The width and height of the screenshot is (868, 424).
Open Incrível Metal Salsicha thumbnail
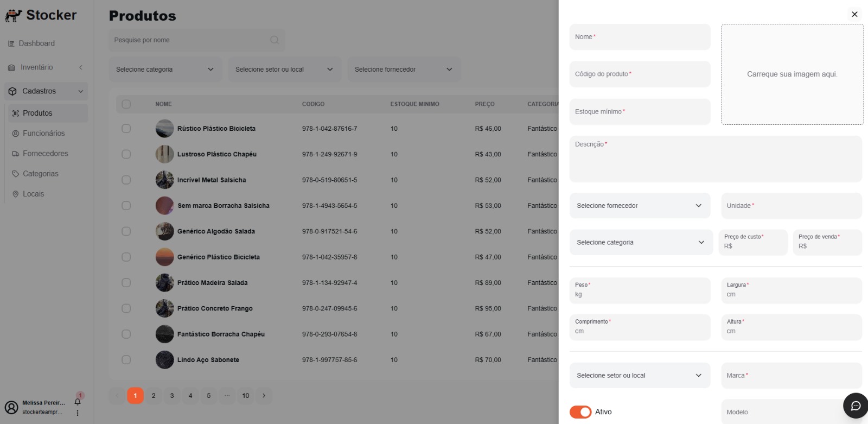point(165,180)
